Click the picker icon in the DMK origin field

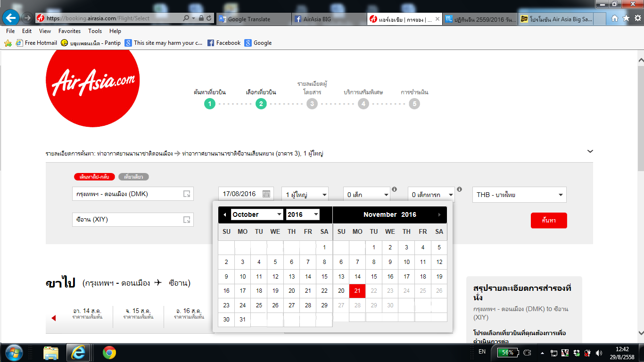pyautogui.click(x=187, y=194)
